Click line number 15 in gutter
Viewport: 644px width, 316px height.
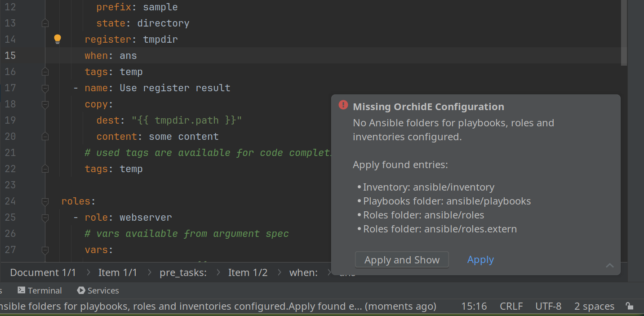10,55
